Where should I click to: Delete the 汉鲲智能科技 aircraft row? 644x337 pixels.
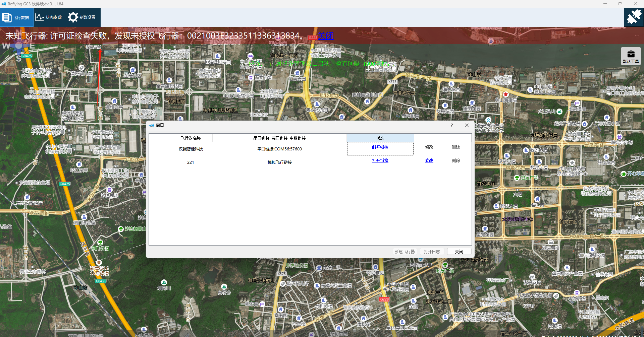pyautogui.click(x=456, y=147)
